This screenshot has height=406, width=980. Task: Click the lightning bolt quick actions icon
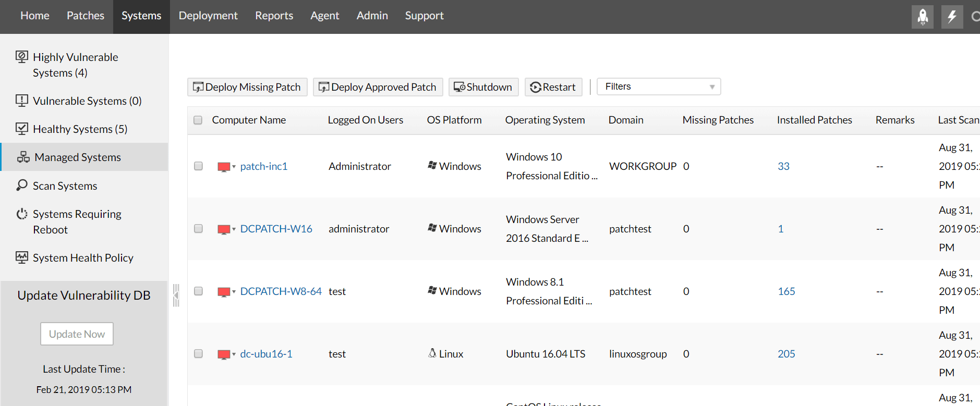pyautogui.click(x=952, y=17)
